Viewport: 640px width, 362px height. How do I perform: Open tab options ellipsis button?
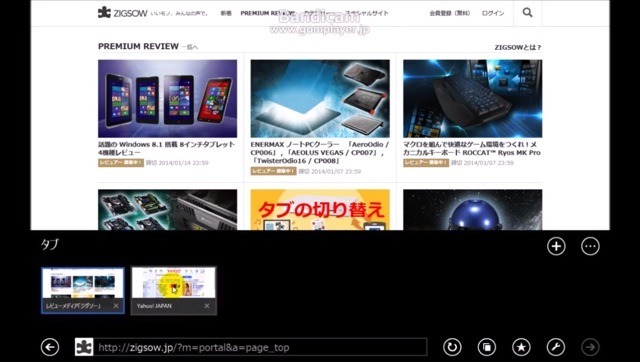tap(590, 246)
